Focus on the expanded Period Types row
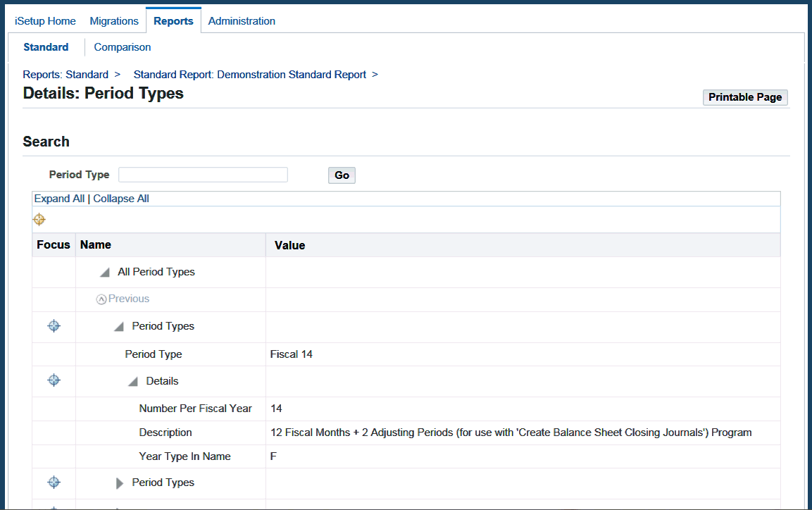This screenshot has width=812, height=510. 54,325
